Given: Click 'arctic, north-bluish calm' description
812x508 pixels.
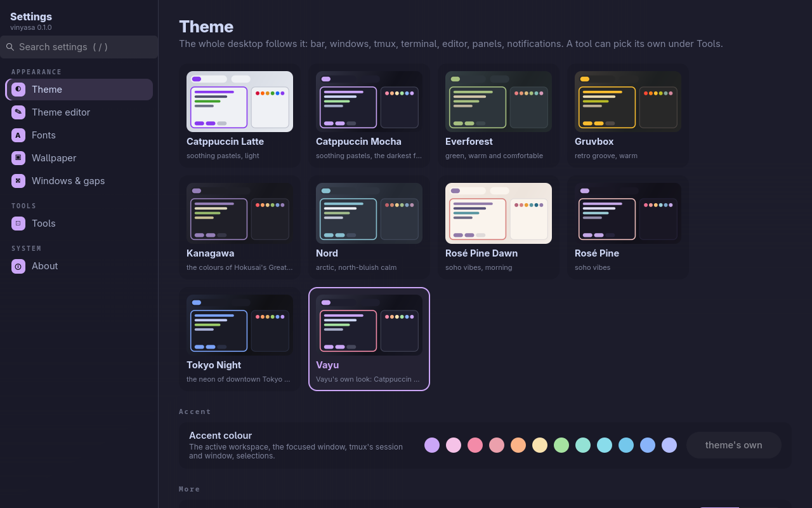Looking at the screenshot, I should (x=356, y=267).
